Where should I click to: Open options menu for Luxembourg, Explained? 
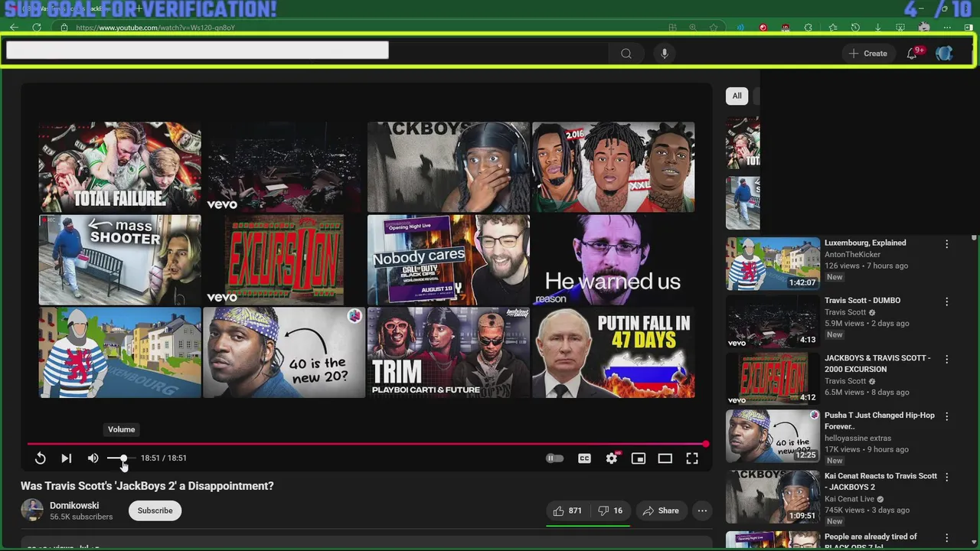946,244
